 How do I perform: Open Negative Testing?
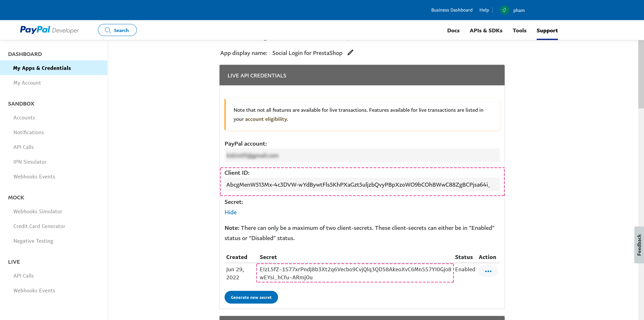click(x=33, y=241)
